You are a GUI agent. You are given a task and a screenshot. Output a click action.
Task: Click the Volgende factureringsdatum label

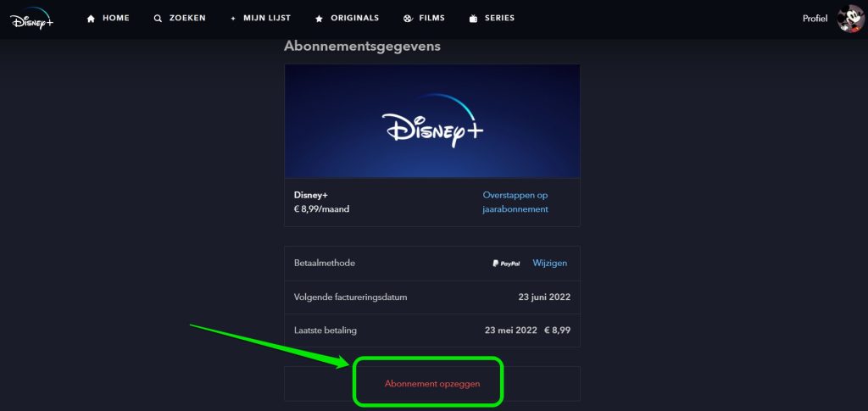pyautogui.click(x=350, y=297)
